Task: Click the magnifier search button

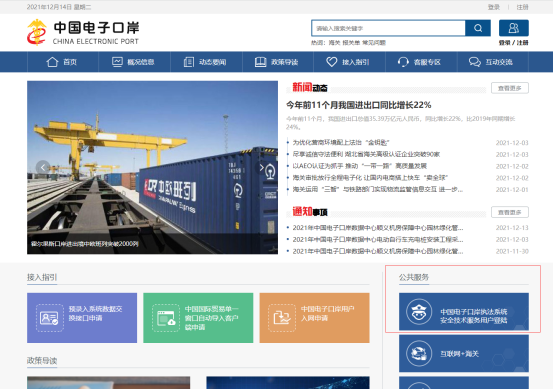Action: click(x=478, y=28)
